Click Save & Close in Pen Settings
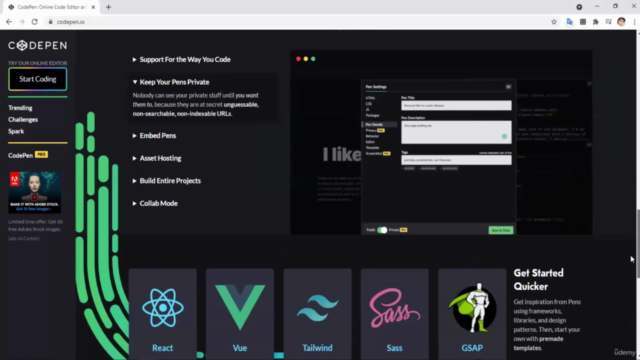 pos(501,230)
